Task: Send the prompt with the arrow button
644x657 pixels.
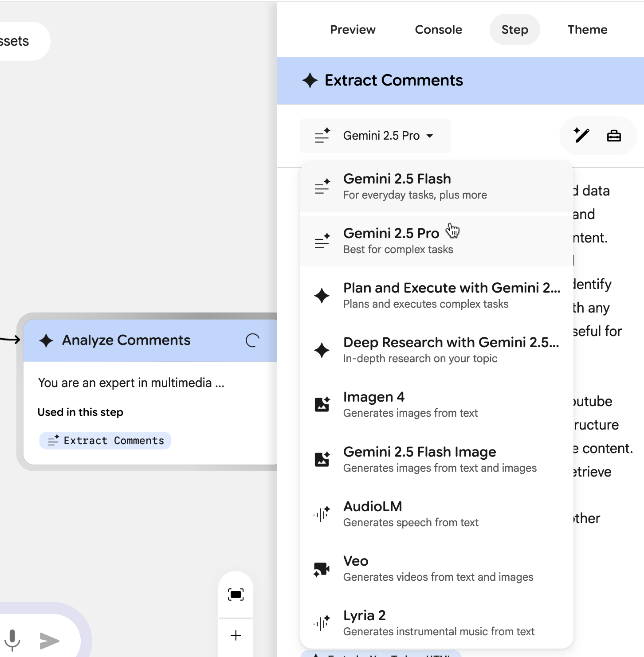Action: [x=49, y=641]
